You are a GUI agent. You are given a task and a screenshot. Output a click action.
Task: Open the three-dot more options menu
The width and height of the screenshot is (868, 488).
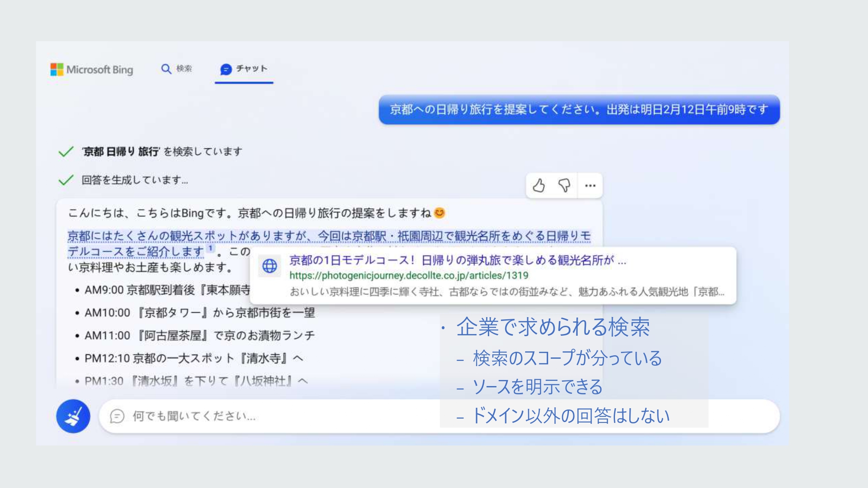click(x=590, y=186)
